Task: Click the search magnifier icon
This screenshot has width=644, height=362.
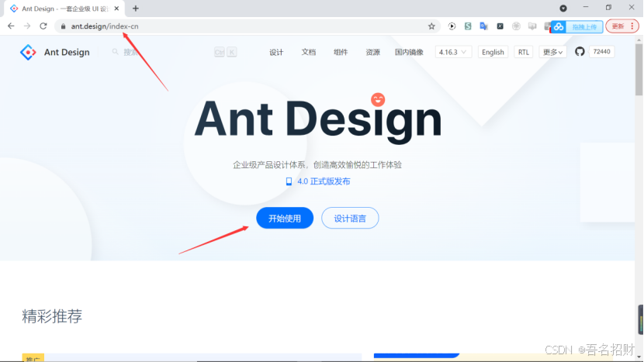Action: 115,52
